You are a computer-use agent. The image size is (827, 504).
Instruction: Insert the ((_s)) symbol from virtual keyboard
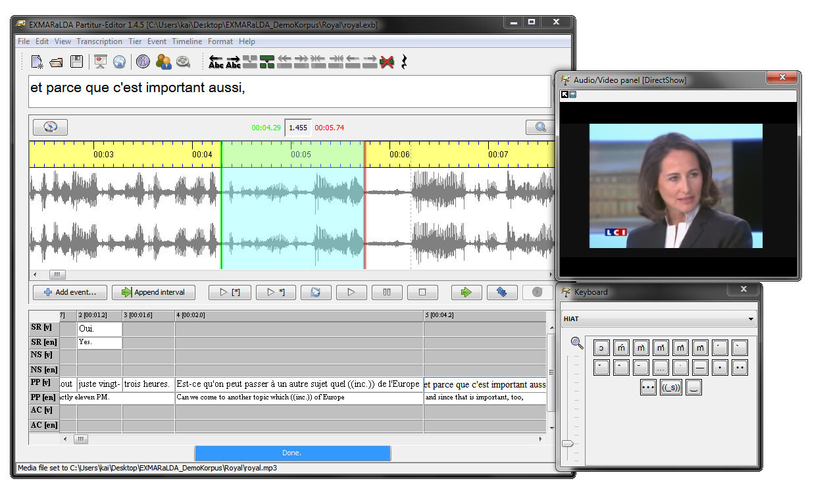coord(670,388)
